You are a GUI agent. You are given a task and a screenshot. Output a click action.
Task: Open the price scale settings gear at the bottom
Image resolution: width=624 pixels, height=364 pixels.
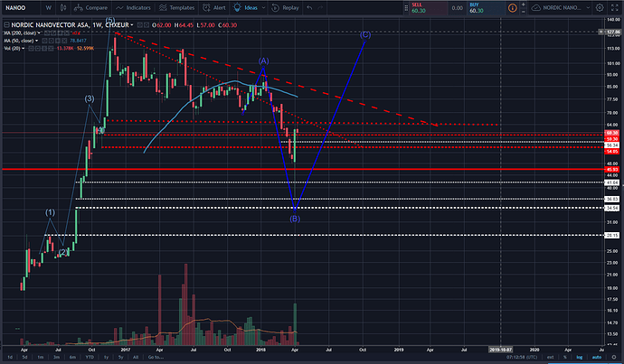614,357
